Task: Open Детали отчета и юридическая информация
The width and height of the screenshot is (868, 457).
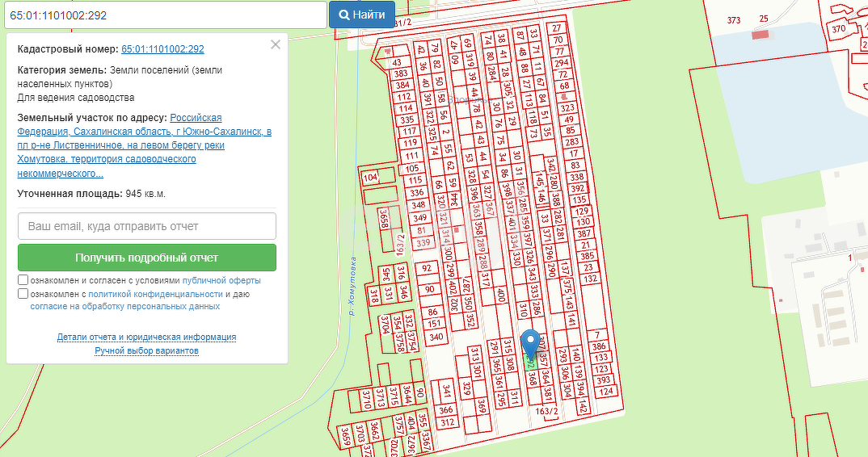Action: (146, 337)
